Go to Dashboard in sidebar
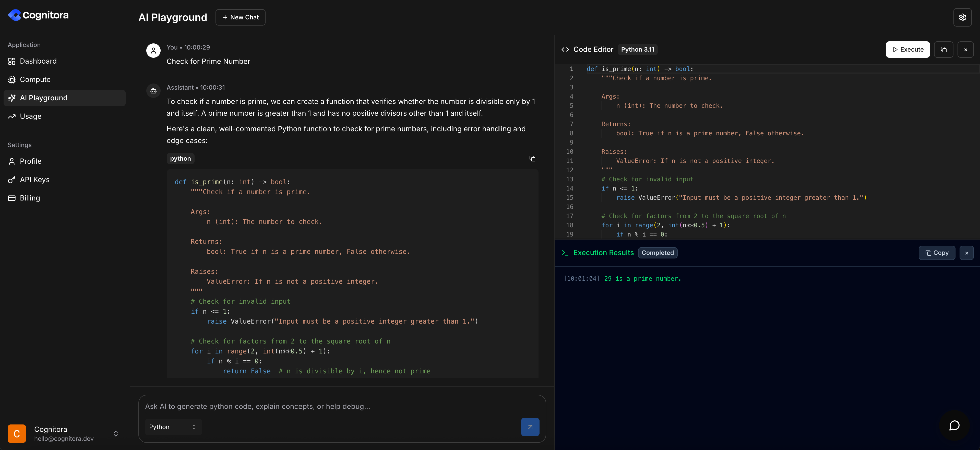 [38, 61]
